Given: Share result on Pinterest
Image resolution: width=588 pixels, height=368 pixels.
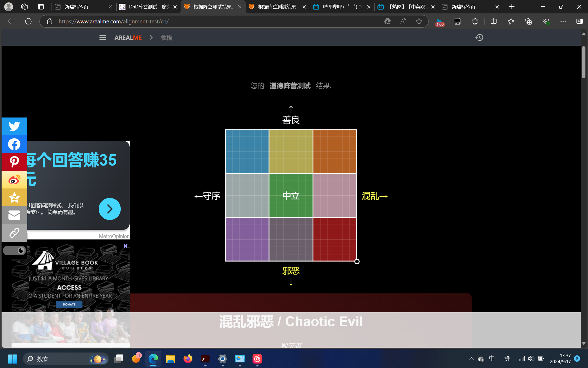Looking at the screenshot, I should [14, 162].
